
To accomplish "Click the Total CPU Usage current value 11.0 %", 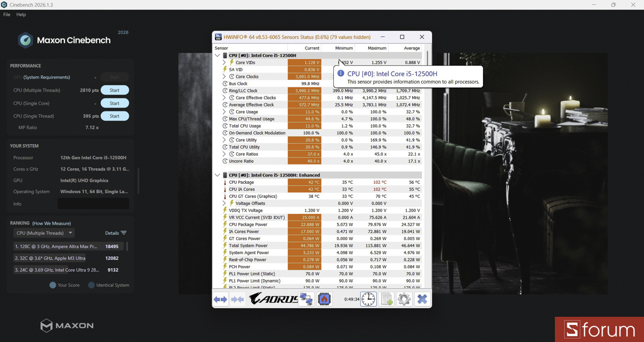I will point(304,126).
